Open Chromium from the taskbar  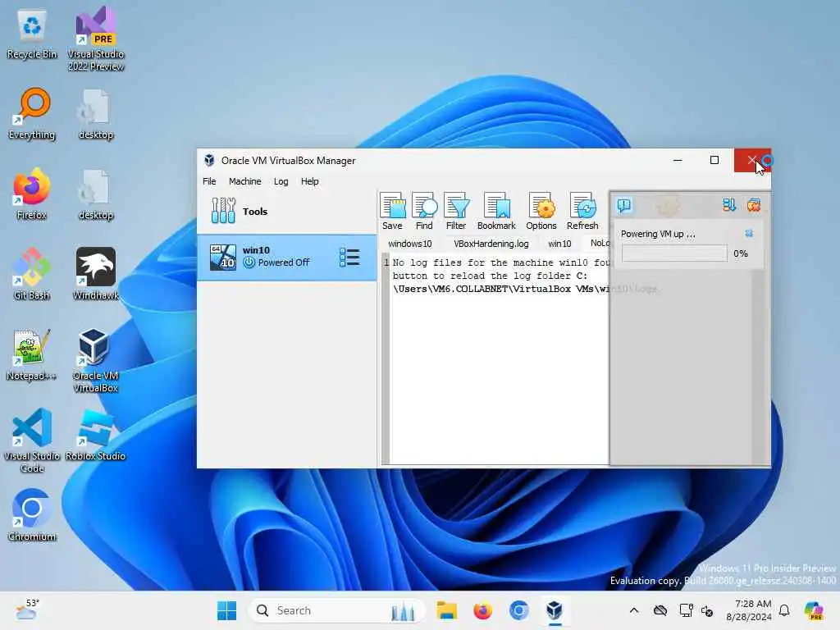click(518, 610)
